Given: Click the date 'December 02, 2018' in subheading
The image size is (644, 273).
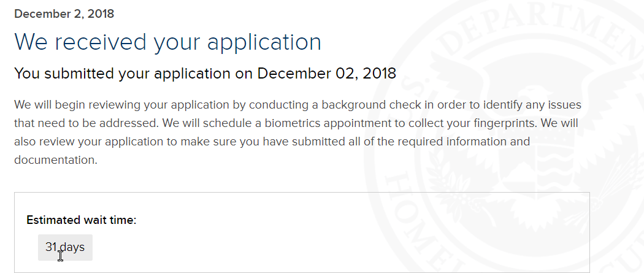Looking at the screenshot, I should pyautogui.click(x=326, y=73).
